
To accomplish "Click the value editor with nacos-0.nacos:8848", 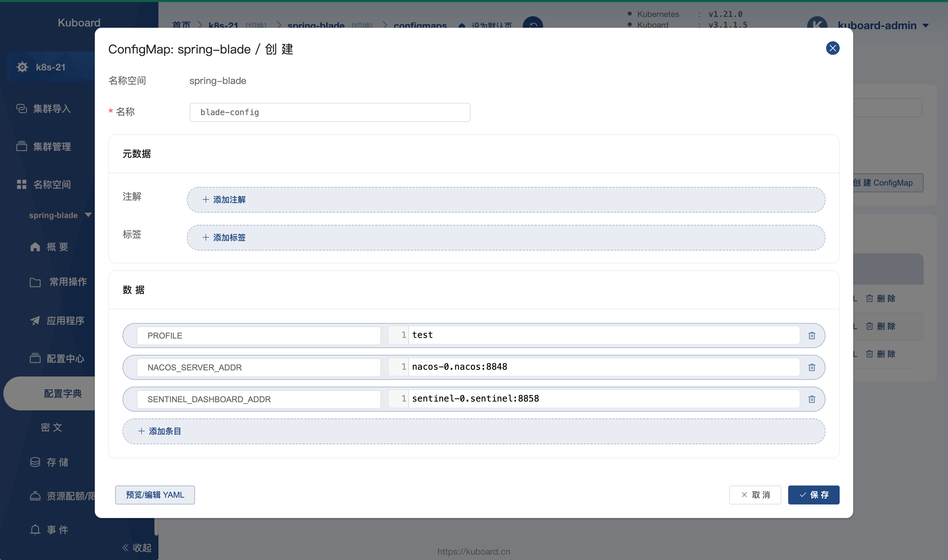I will [x=594, y=367].
